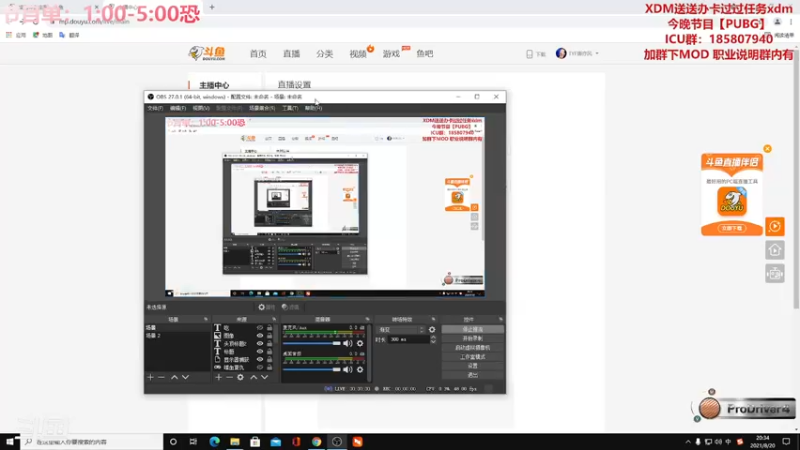Open Microsoft Store from taskbar
Image resolution: width=800 pixels, height=450 pixels.
point(255,442)
